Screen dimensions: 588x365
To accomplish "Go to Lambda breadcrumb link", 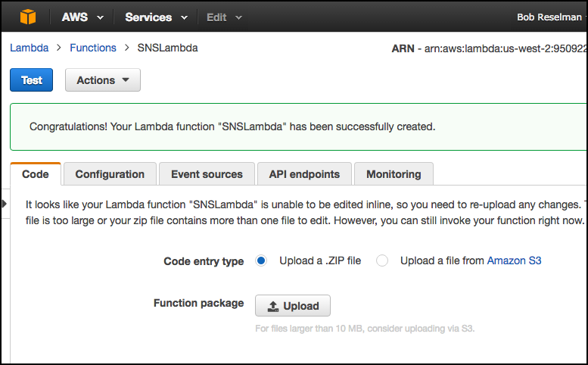I will (29, 48).
